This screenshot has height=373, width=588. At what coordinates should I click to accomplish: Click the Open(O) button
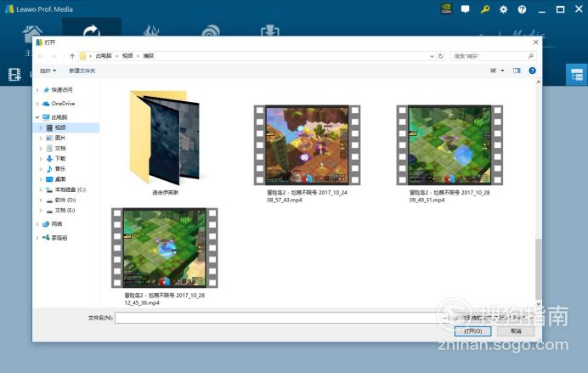tap(473, 331)
